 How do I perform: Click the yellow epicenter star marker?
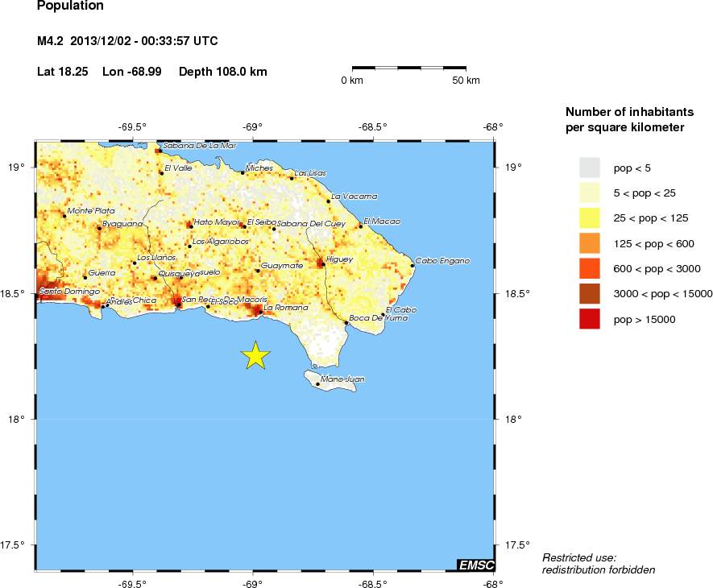point(255,355)
